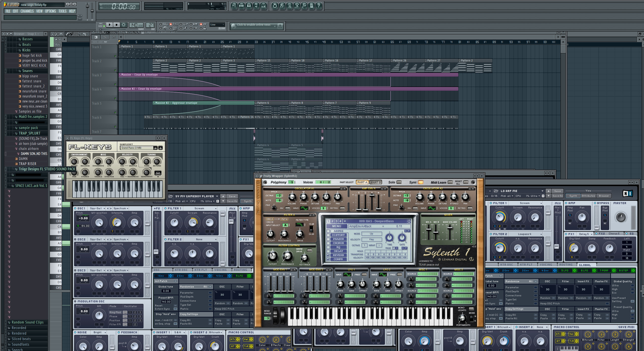Expand the Basses folder in browser
The image size is (644, 351).
(27, 39)
